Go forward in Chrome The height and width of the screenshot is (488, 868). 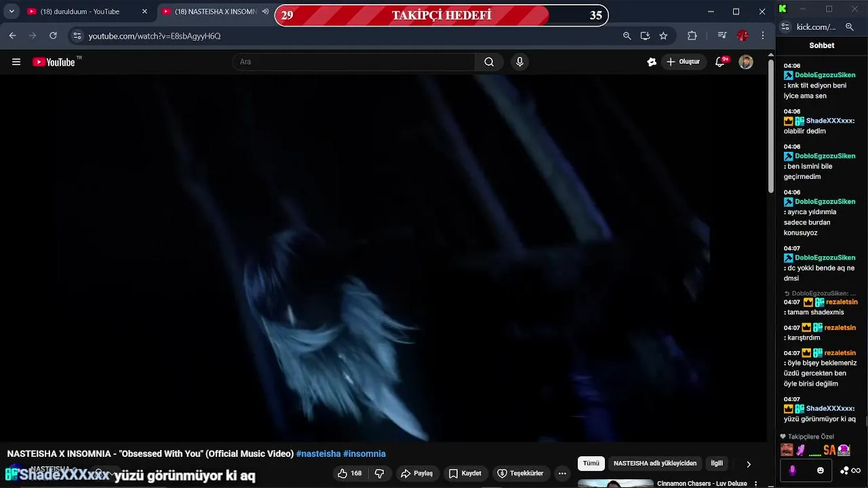click(x=33, y=35)
